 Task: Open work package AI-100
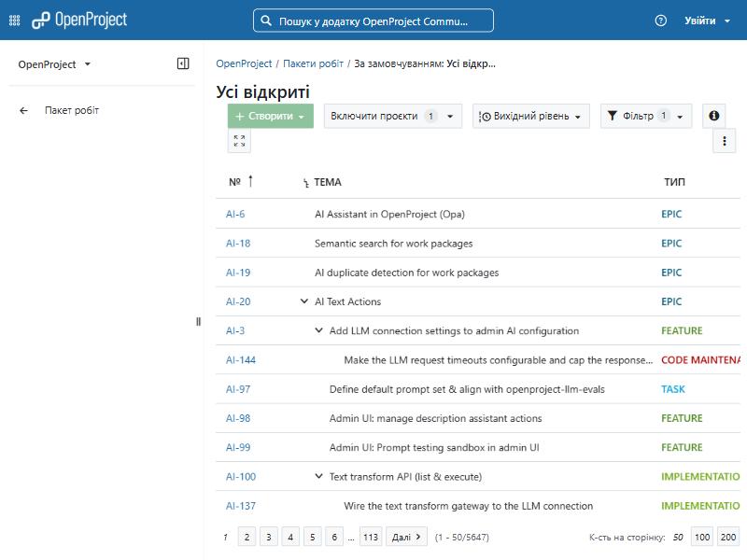click(x=241, y=476)
